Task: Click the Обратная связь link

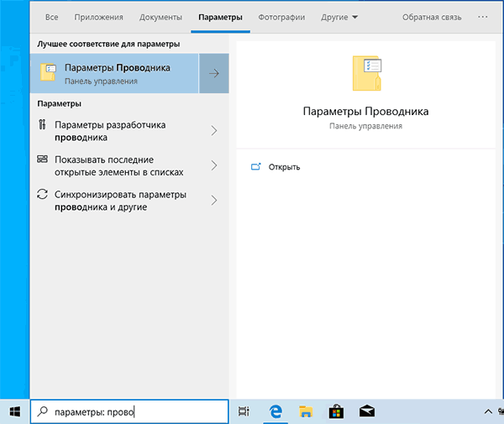Action: [432, 17]
